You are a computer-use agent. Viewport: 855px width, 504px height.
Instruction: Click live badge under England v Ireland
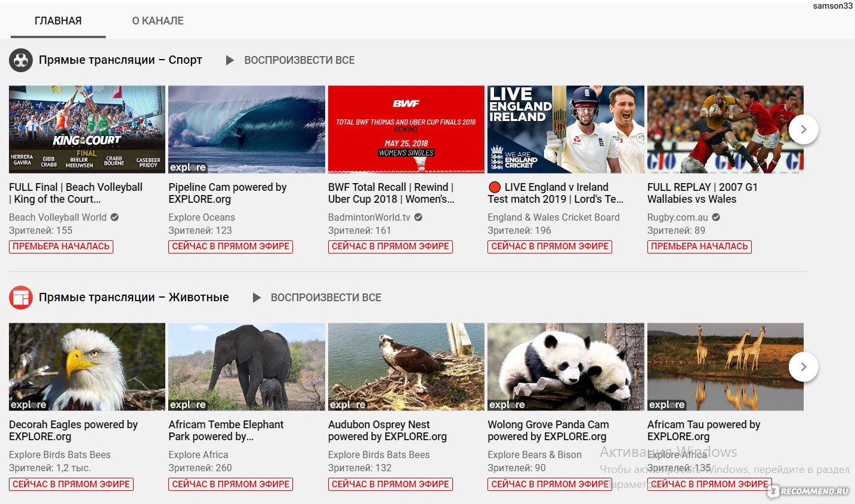pos(550,246)
